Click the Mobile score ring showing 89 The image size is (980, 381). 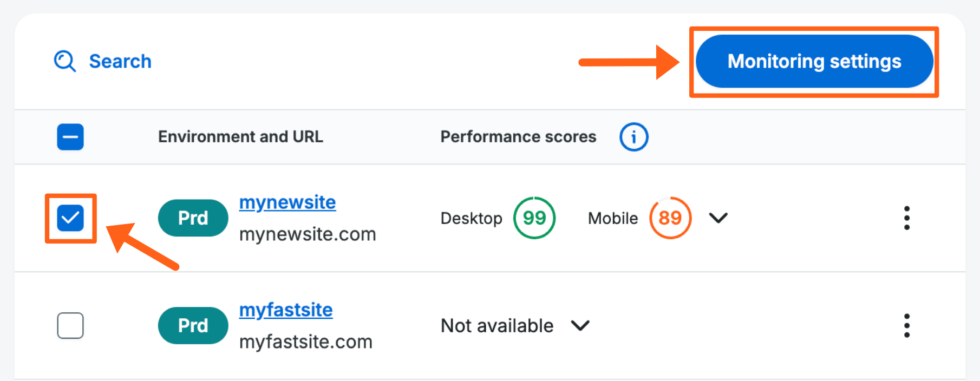tap(670, 218)
